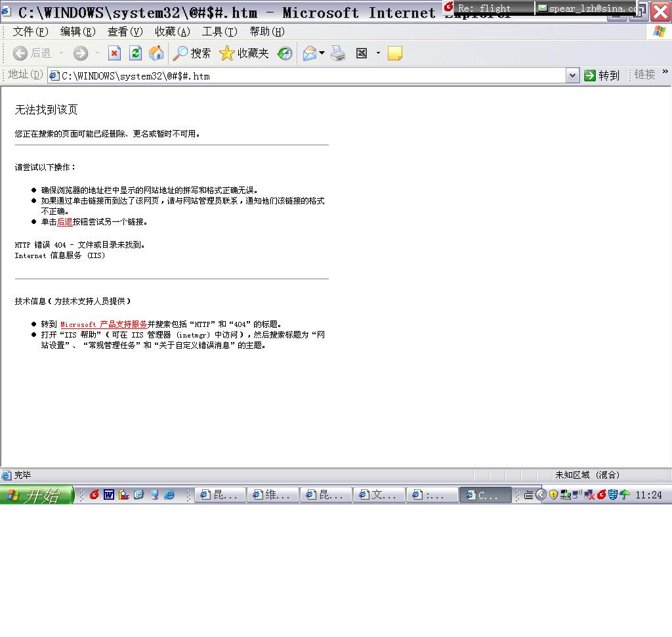Expand the Links bar chevron

coord(665,72)
